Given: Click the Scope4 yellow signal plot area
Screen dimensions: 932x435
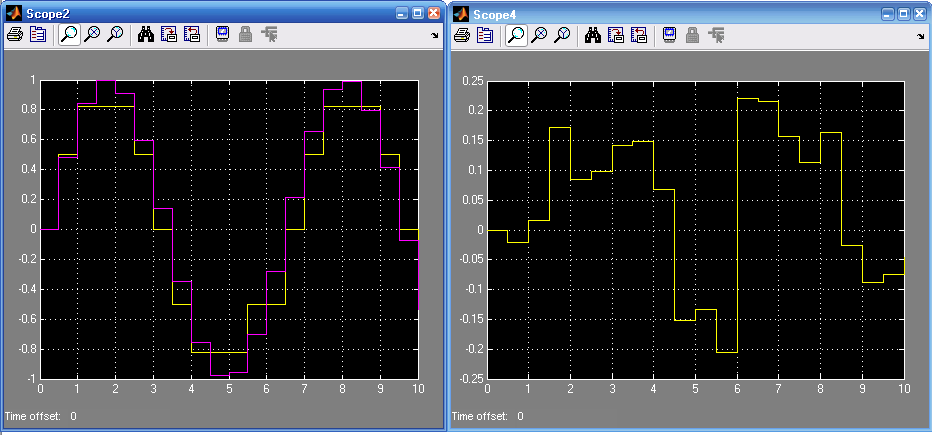Looking at the screenshot, I should [x=696, y=230].
